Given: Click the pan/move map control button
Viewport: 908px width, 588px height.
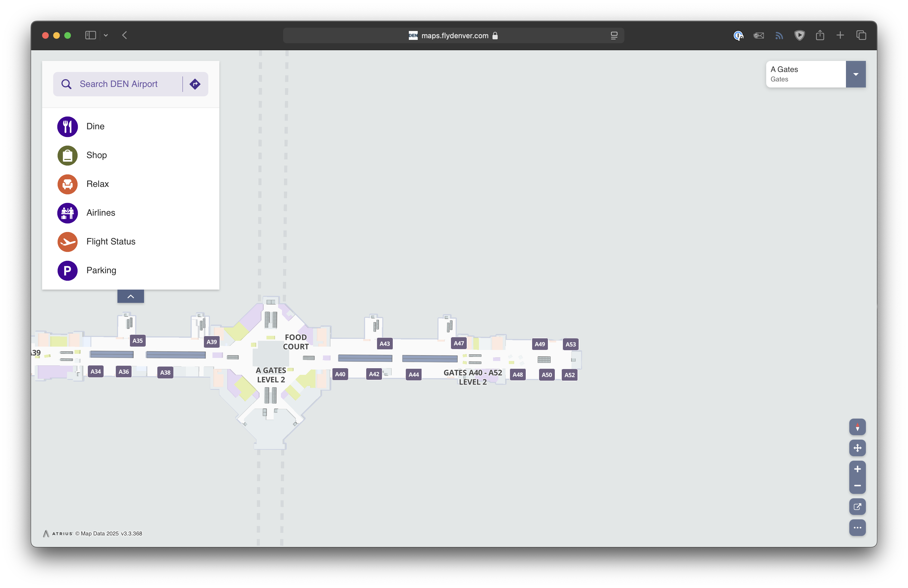Looking at the screenshot, I should [857, 448].
